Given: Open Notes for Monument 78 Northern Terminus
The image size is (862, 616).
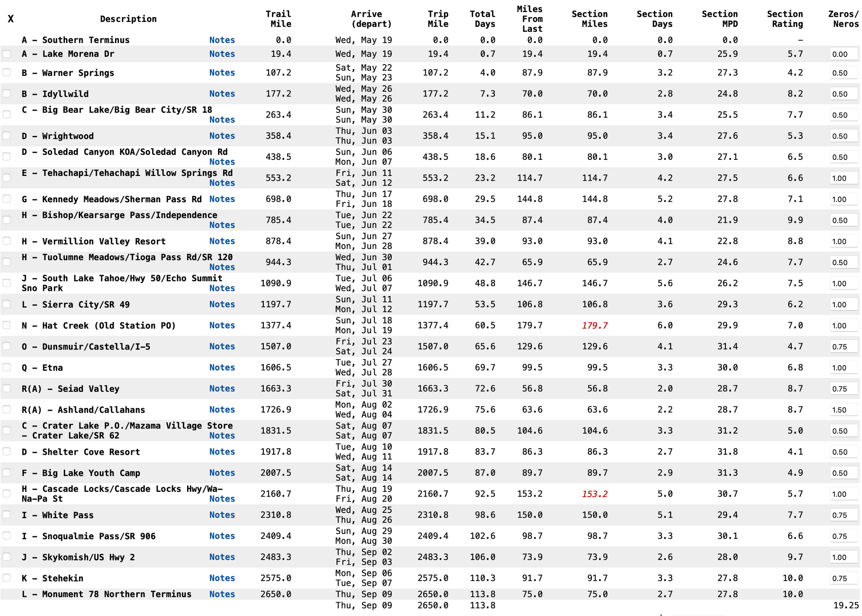Looking at the screenshot, I should click(222, 594).
